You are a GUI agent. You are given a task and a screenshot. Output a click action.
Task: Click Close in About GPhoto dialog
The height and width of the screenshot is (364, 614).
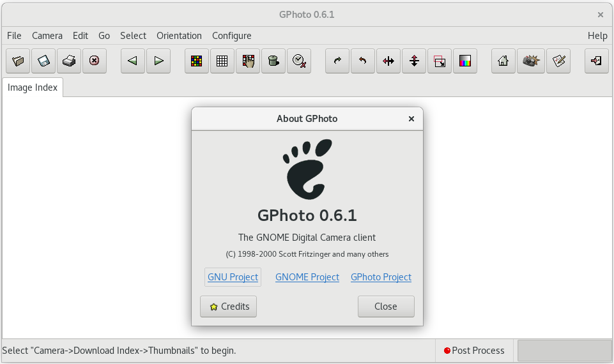[x=386, y=307]
